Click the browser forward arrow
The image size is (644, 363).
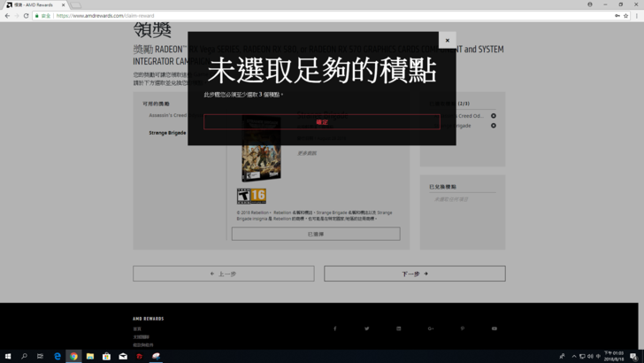pos(17,16)
